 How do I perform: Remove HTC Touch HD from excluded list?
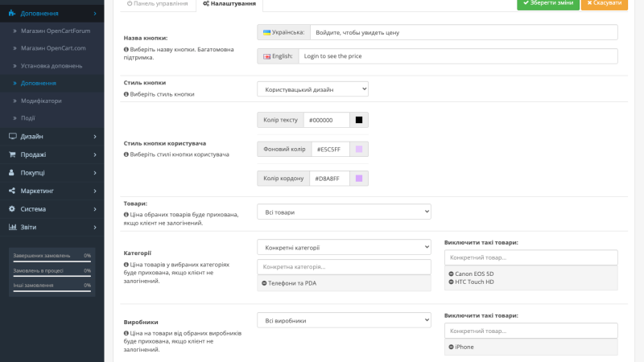tap(451, 282)
